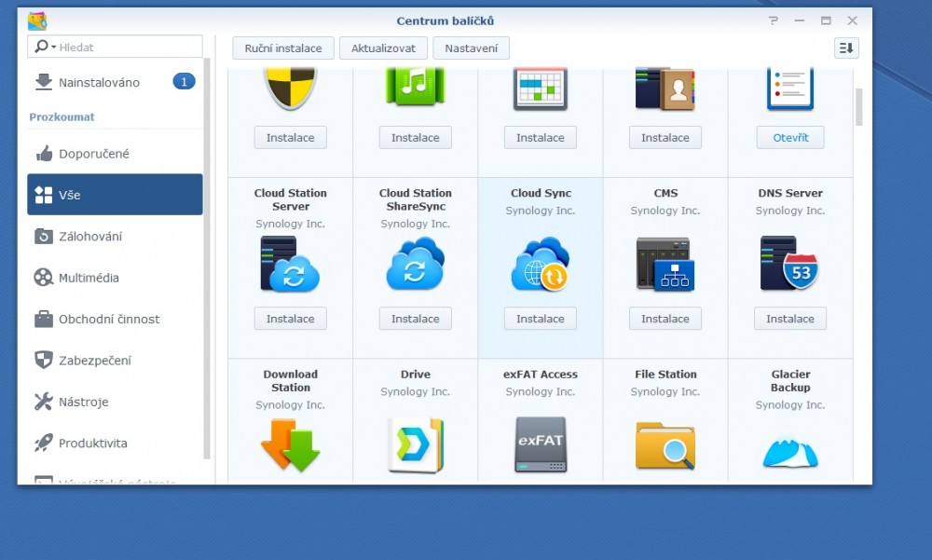The image size is (932, 560).
Task: Click the exFAT Access package icon
Action: pyautogui.click(x=540, y=444)
